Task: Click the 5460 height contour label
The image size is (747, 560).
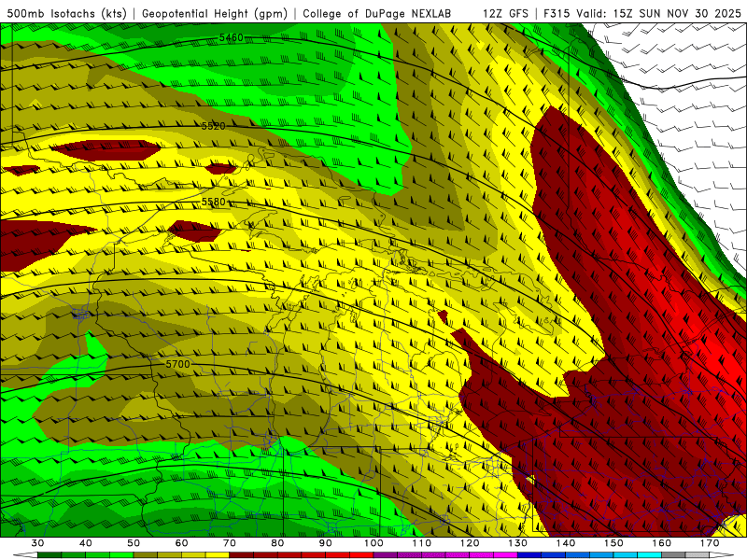Action: pyautogui.click(x=231, y=37)
